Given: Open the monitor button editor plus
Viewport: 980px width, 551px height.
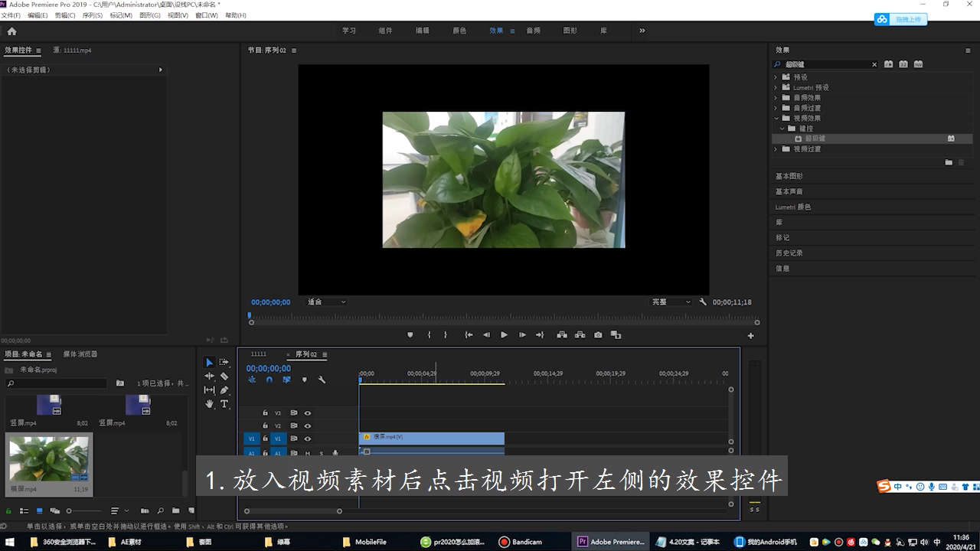Looking at the screenshot, I should (750, 336).
